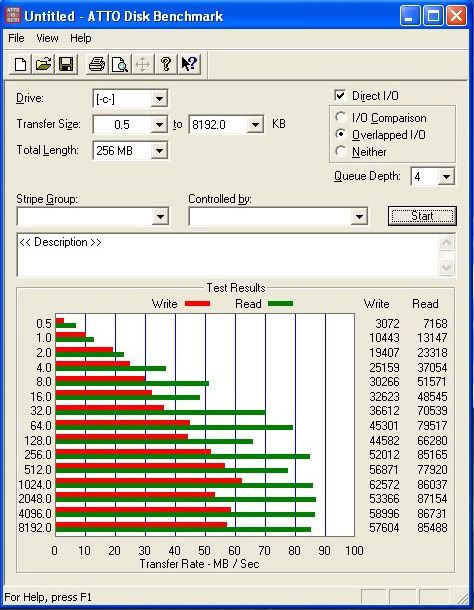Open the View menu
The image size is (474, 610).
coord(47,38)
